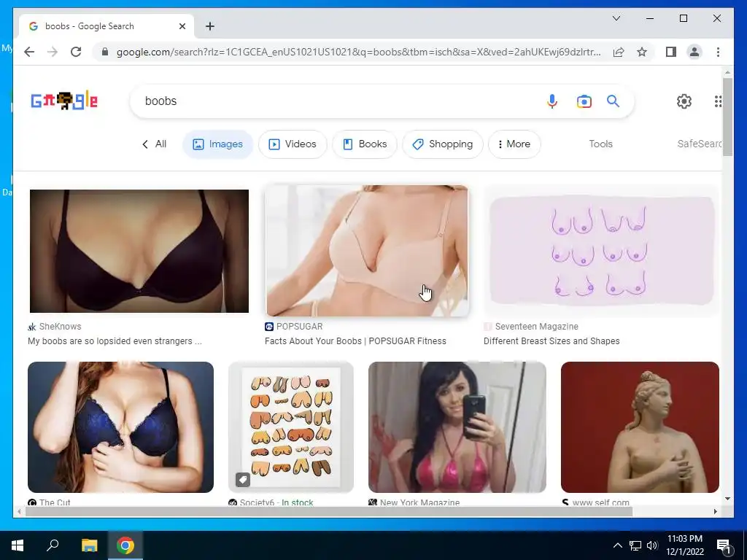Open the Tools filter options
Image resolution: width=747 pixels, height=560 pixels.
600,144
